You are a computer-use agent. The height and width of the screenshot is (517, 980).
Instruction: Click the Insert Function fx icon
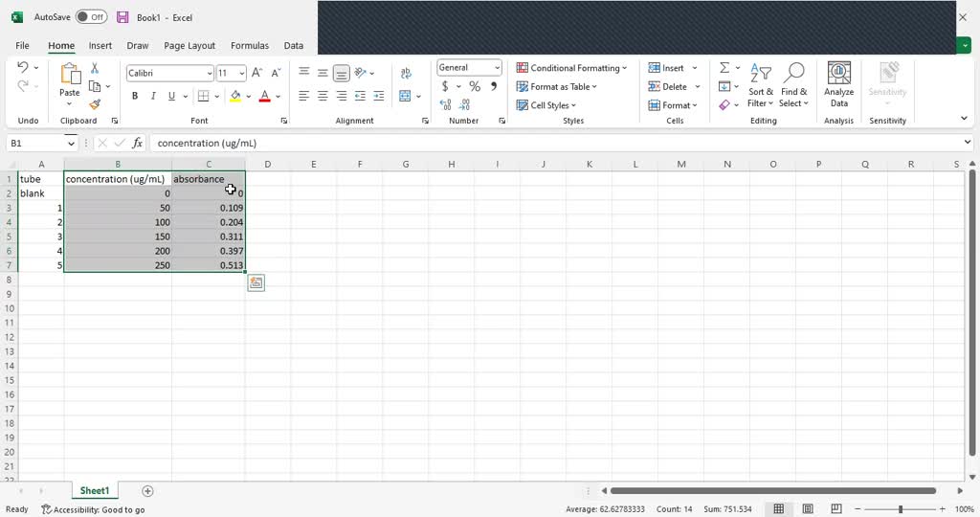[138, 144]
